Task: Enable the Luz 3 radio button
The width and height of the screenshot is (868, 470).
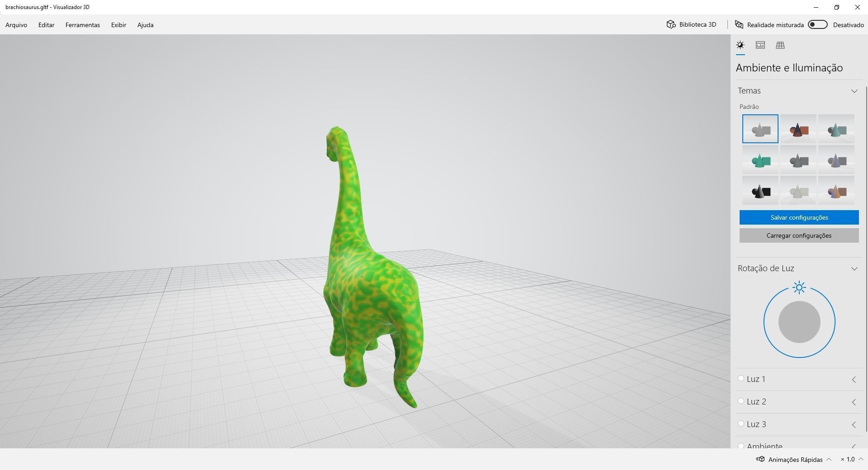Action: pos(741,423)
